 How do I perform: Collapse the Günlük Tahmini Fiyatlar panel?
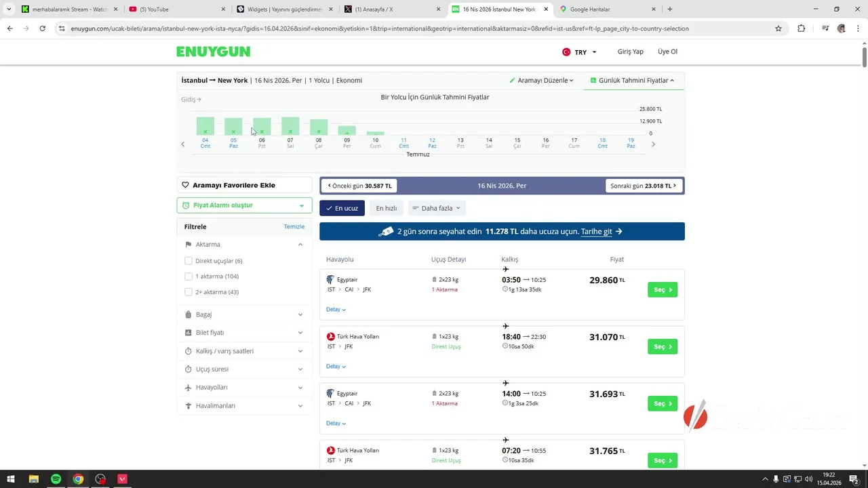click(x=632, y=80)
